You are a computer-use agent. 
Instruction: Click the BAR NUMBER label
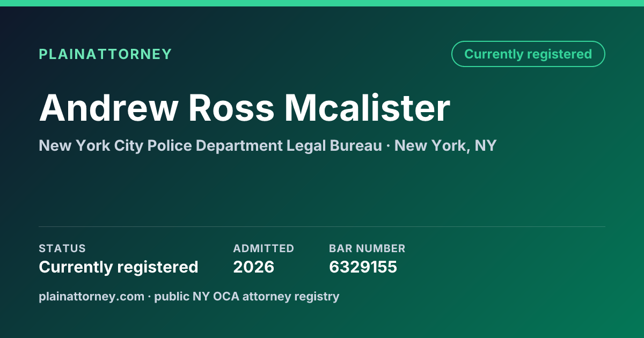point(367,248)
